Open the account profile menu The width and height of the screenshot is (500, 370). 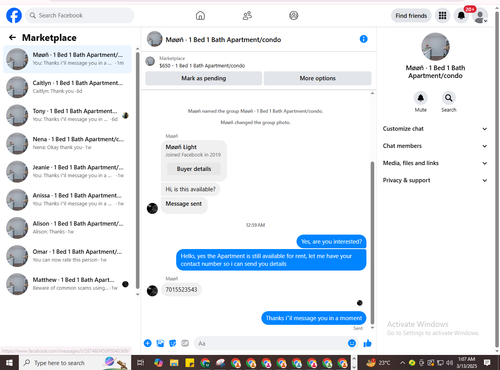pos(480,16)
